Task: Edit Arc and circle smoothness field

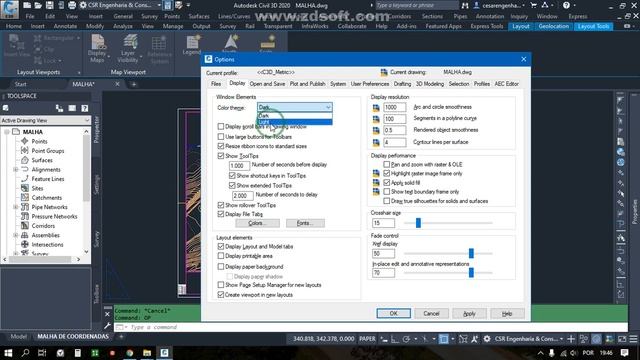Action: pyautogui.click(x=394, y=107)
